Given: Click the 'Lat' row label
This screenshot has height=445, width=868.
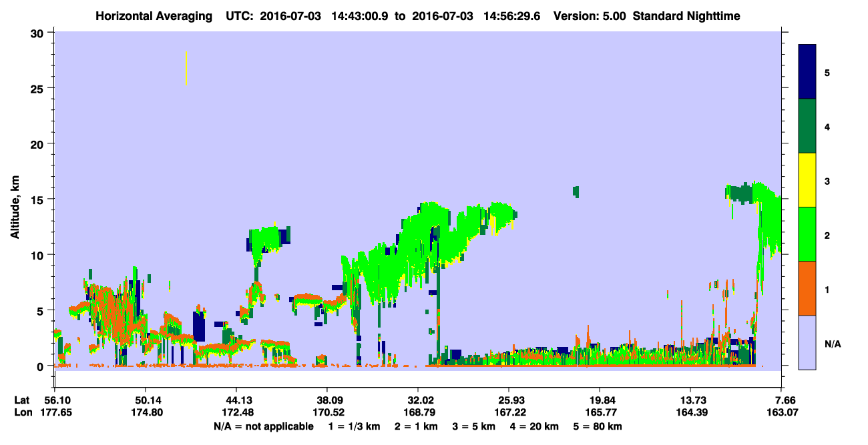Looking at the screenshot, I should 22,400.
